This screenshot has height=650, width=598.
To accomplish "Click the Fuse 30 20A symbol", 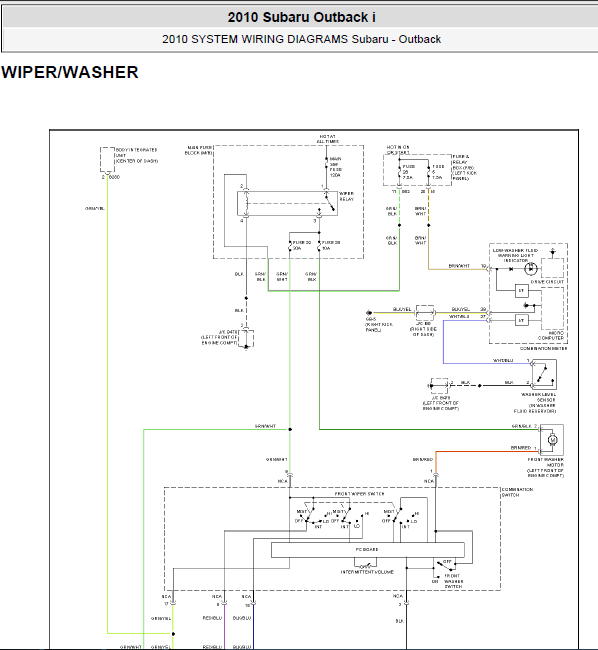I will [x=290, y=245].
